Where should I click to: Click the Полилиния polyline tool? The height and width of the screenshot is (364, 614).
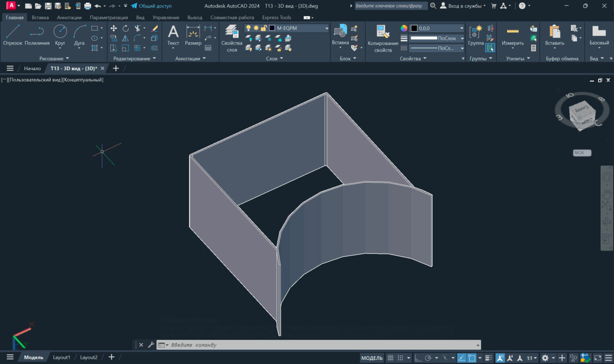(x=37, y=35)
